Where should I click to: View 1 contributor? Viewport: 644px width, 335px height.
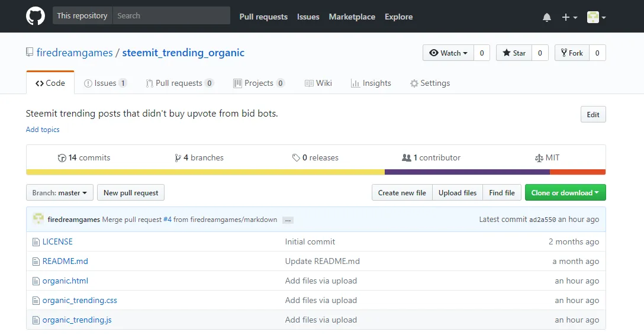pos(432,157)
